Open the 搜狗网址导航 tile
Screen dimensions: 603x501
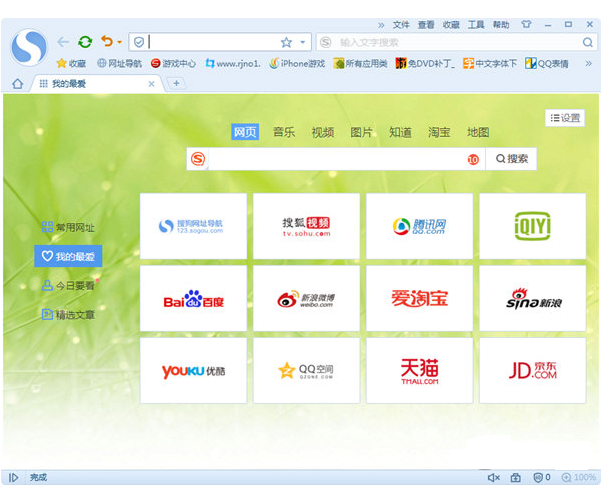193,226
